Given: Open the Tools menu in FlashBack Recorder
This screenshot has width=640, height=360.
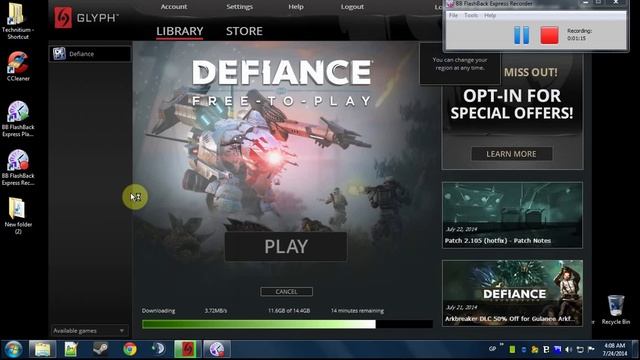Looking at the screenshot, I should coord(471,15).
